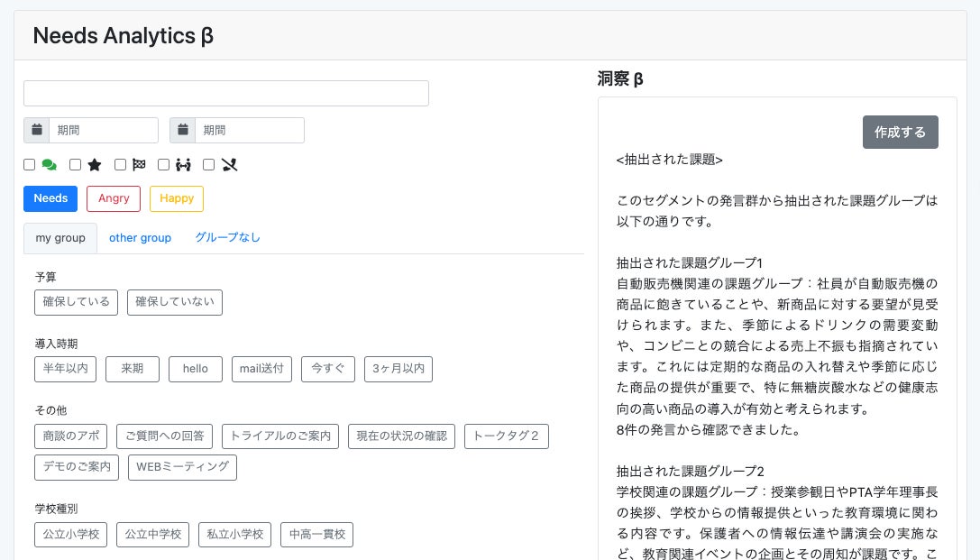This screenshot has height=560, width=980.
Task: Enable the checkbox next to the star
Action: pyautogui.click(x=76, y=165)
